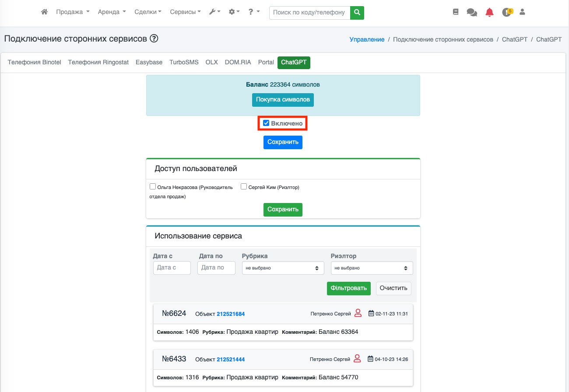
Task: Expand the Рубрика dropdown
Action: point(283,268)
